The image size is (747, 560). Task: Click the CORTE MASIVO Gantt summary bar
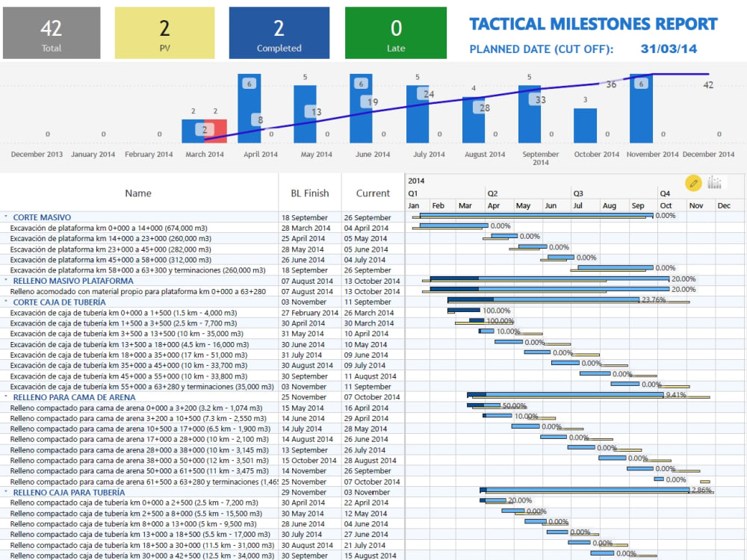tap(536, 216)
